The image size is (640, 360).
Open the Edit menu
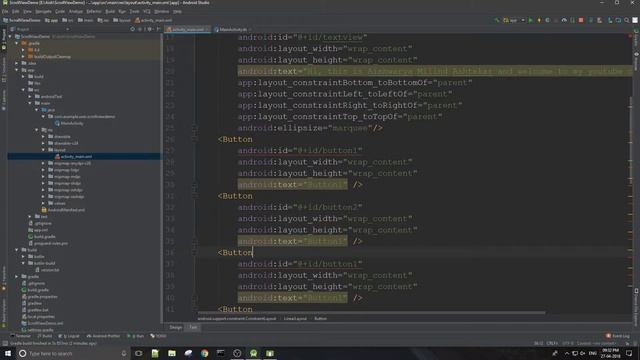(16, 11)
